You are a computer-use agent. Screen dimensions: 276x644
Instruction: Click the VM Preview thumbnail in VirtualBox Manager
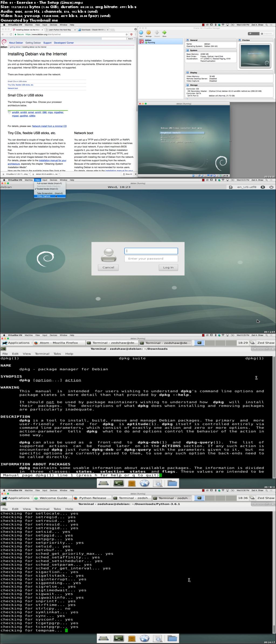[x=255, y=56]
